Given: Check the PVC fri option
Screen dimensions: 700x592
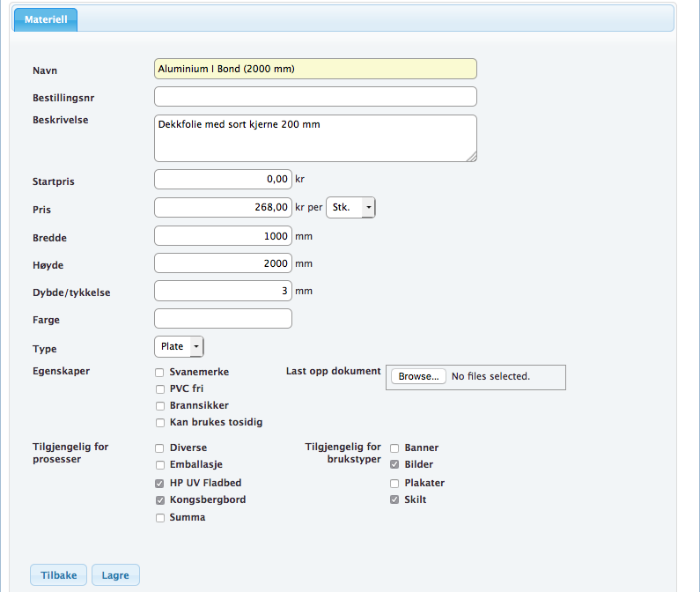Looking at the screenshot, I should [160, 388].
